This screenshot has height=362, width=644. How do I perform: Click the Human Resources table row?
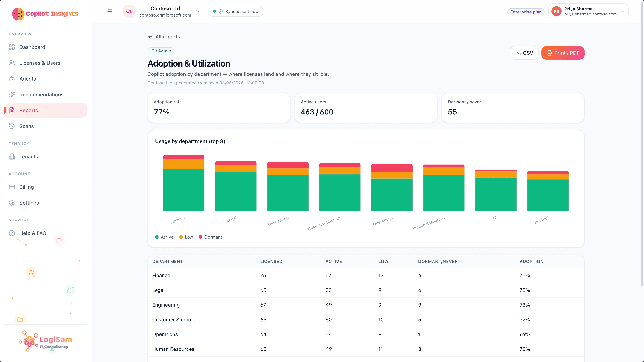click(x=366, y=349)
